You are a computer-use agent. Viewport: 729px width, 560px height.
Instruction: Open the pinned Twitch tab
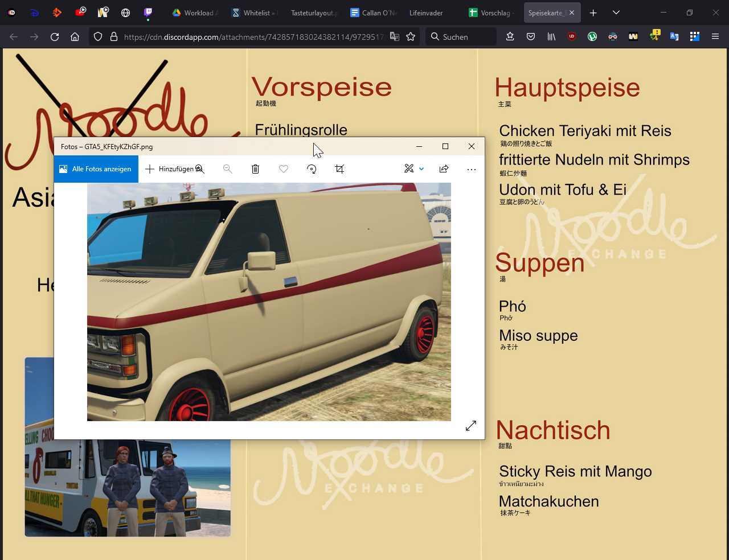coord(148,13)
